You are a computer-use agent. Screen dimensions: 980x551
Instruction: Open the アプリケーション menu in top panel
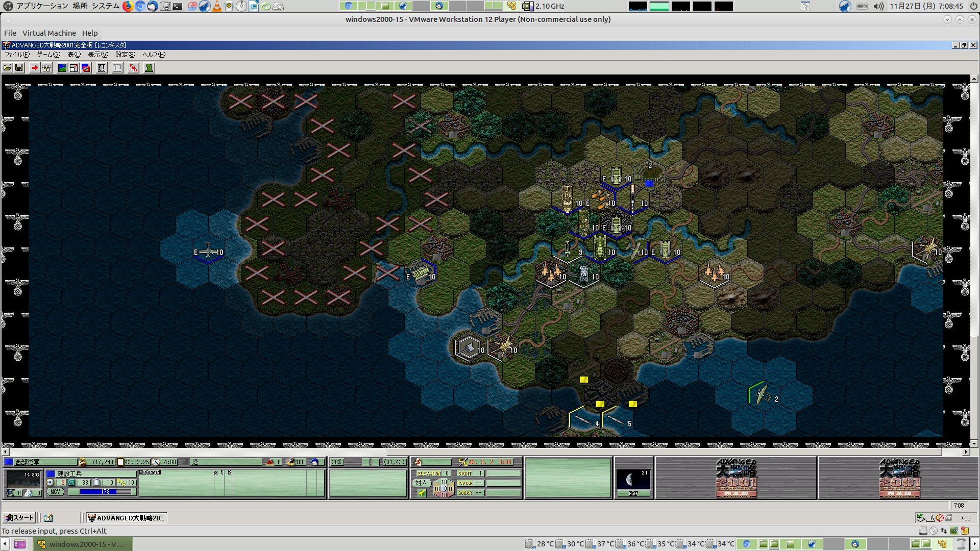point(42,6)
